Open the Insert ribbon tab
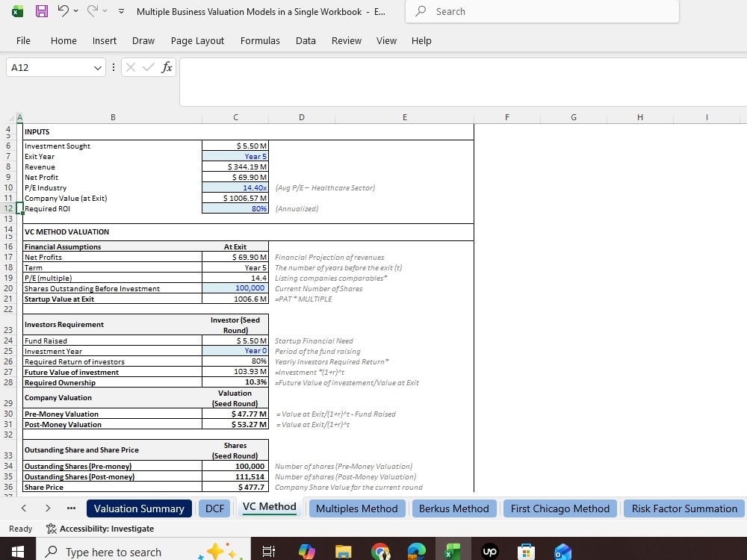747x560 pixels. tap(105, 41)
